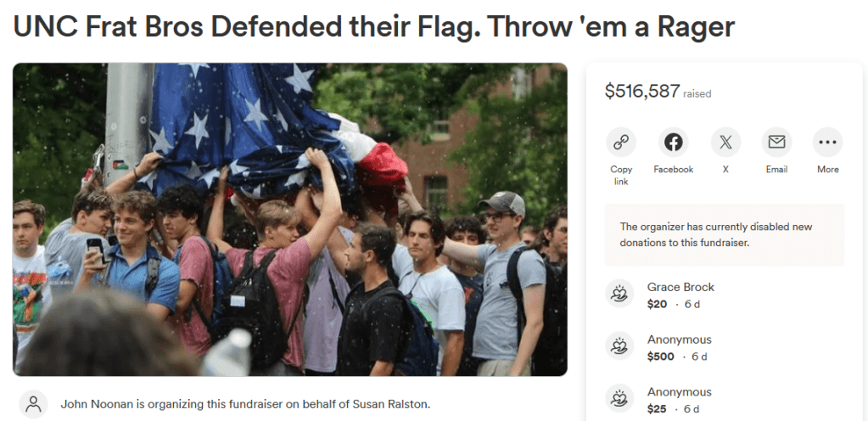
Task: Share fundraiser on X icon
Action: point(725,143)
